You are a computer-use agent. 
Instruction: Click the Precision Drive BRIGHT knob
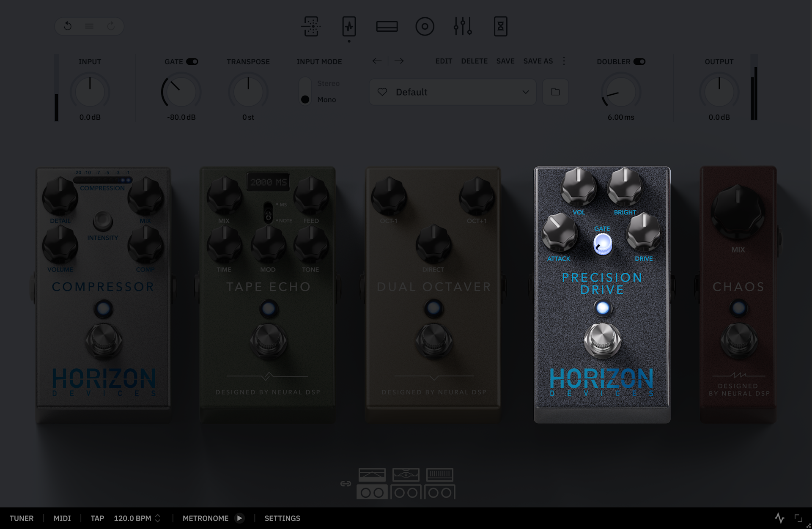[625, 186]
